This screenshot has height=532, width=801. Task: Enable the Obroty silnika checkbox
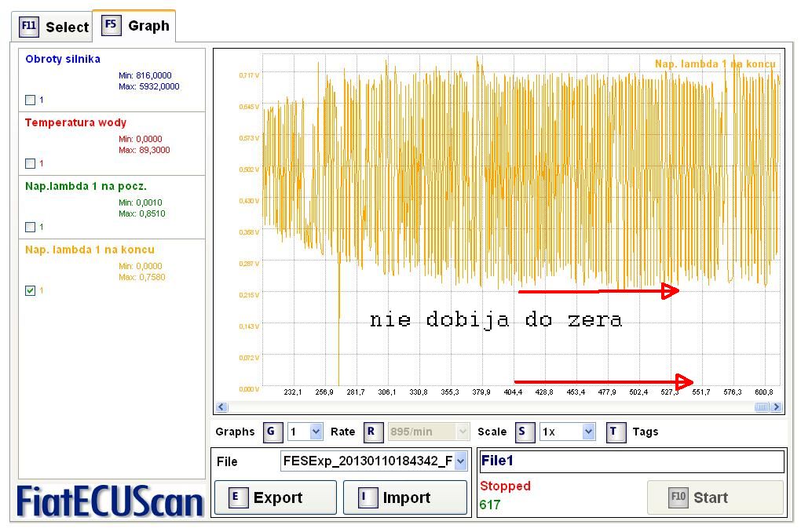pyautogui.click(x=30, y=100)
